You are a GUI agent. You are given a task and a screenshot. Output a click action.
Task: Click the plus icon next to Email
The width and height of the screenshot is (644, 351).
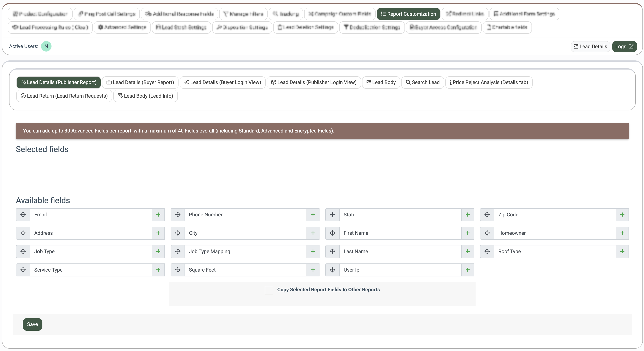(x=158, y=215)
